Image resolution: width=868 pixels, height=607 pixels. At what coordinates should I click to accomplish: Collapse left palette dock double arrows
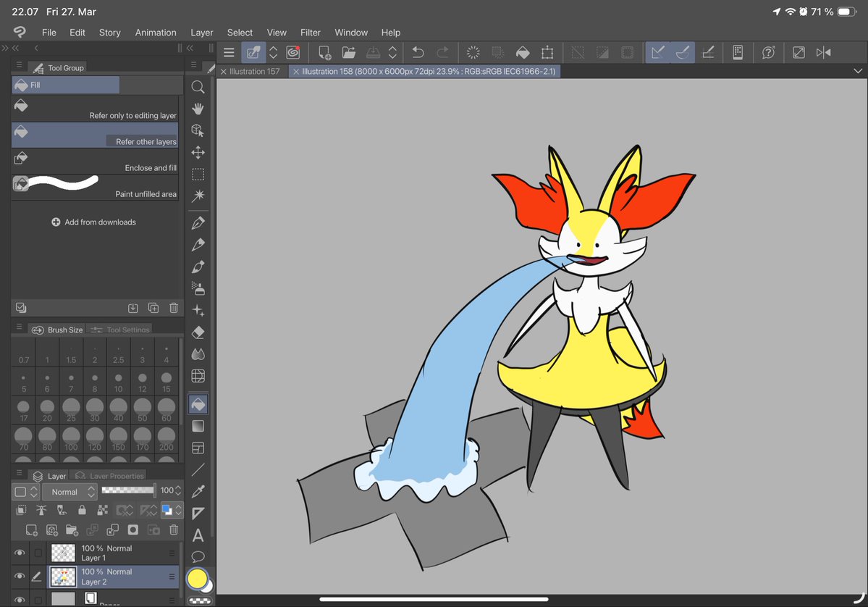tap(15, 49)
